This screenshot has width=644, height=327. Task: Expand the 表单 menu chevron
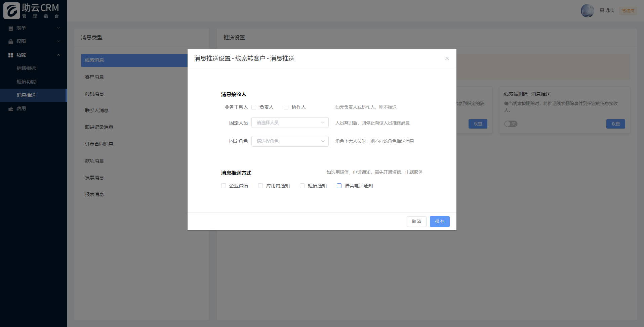point(58,28)
